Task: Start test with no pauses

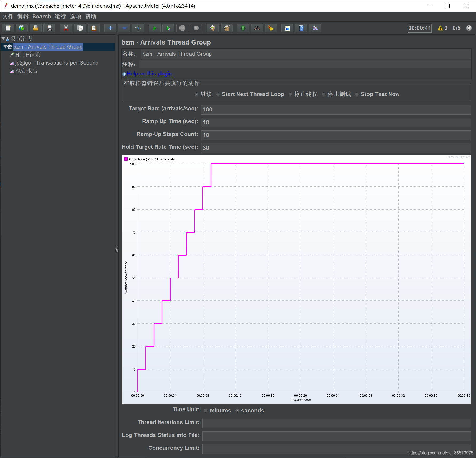Action: 169,28
